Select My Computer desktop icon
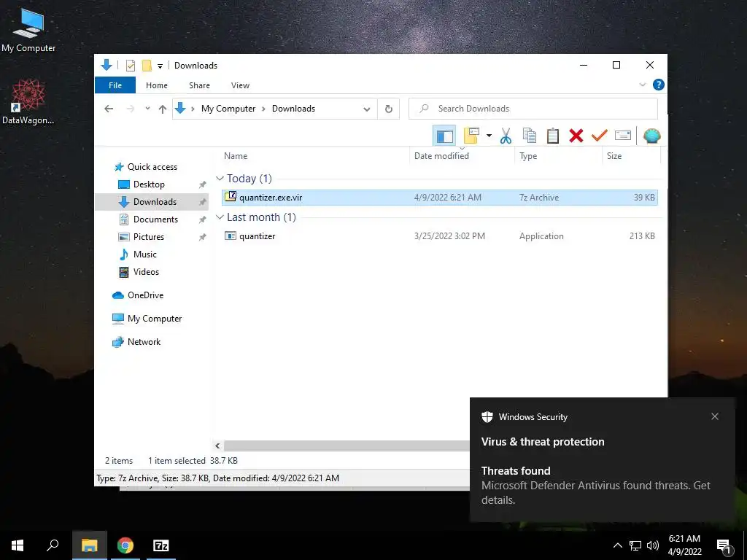 (x=28, y=31)
